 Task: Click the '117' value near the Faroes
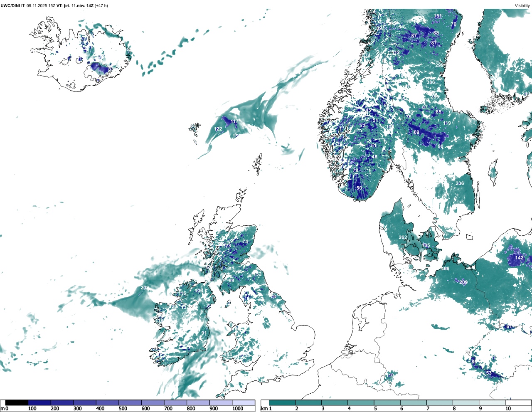tap(235, 122)
